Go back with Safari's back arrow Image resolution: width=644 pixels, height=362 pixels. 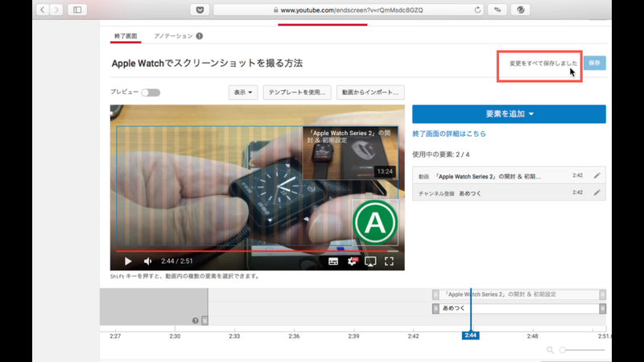tap(43, 10)
